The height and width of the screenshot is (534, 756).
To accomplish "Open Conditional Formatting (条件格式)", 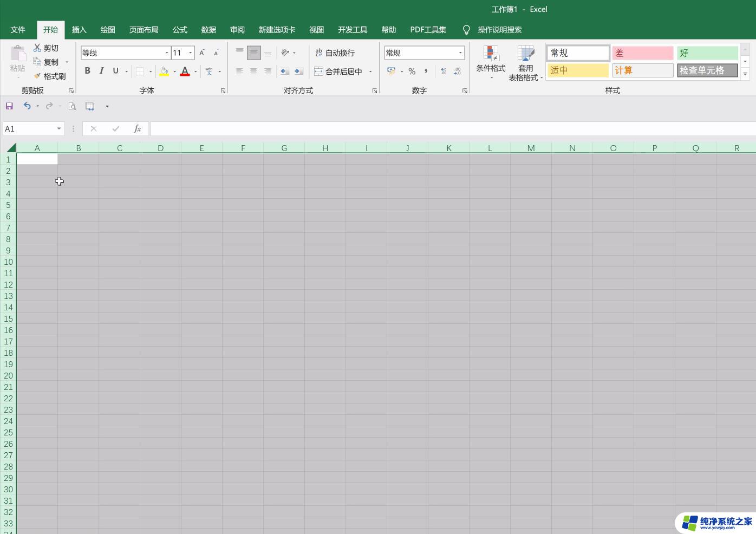I will pos(491,62).
